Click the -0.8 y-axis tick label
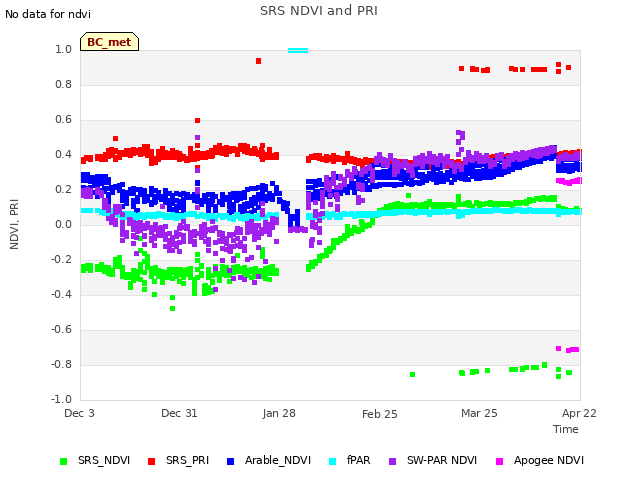 (61, 364)
